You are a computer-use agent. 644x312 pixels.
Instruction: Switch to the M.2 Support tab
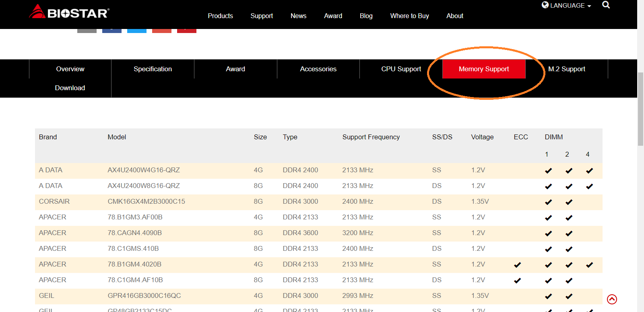567,69
